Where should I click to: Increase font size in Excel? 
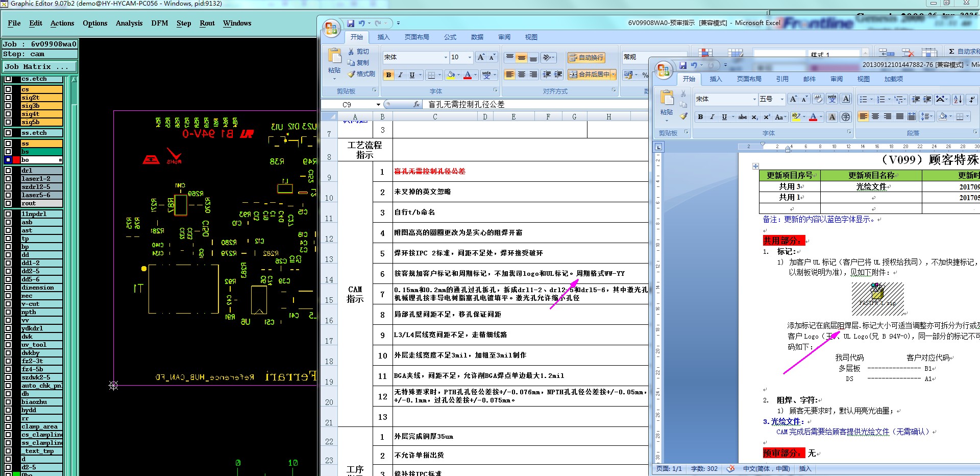tap(481, 57)
